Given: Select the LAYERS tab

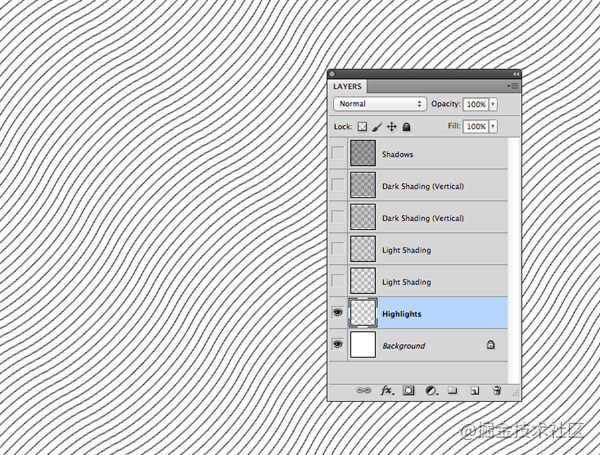Looking at the screenshot, I should coord(347,86).
